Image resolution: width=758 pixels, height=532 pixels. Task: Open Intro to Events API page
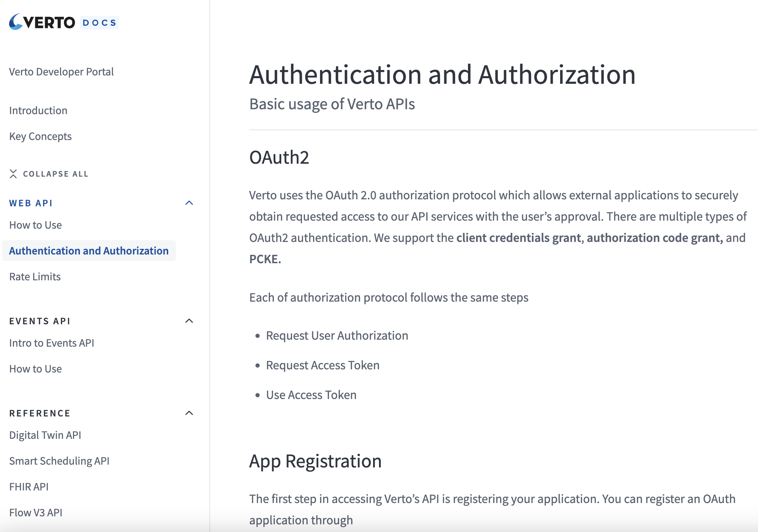52,343
